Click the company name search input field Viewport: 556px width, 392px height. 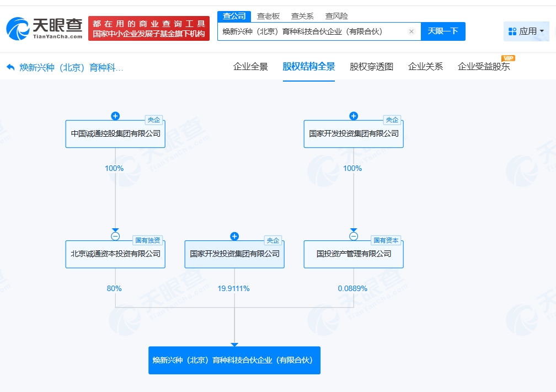coord(312,31)
